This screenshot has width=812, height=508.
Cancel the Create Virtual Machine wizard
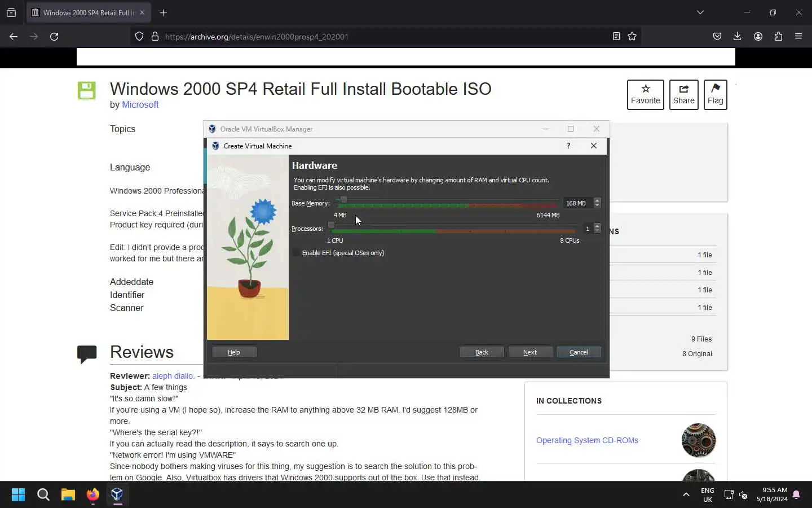pos(579,352)
